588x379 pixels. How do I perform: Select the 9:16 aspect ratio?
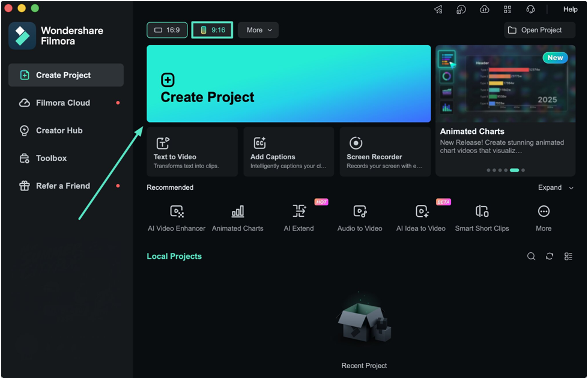212,30
